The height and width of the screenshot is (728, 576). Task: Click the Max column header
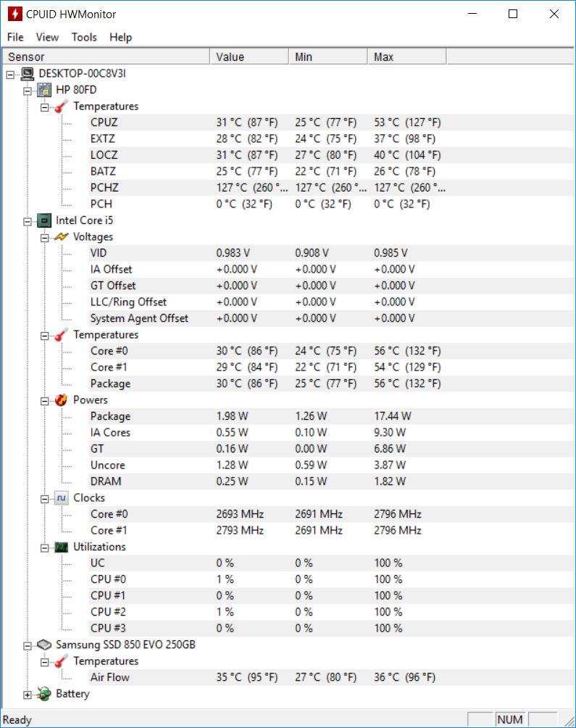[x=406, y=57]
